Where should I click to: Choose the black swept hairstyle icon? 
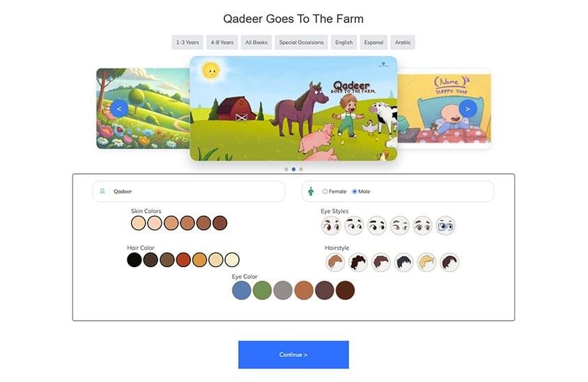tap(403, 262)
